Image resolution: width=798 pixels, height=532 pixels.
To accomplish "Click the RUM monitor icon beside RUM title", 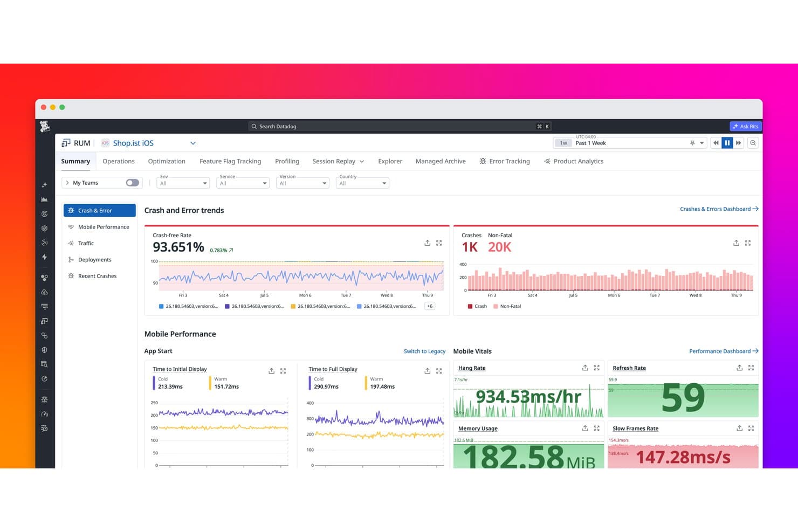I will (x=66, y=143).
